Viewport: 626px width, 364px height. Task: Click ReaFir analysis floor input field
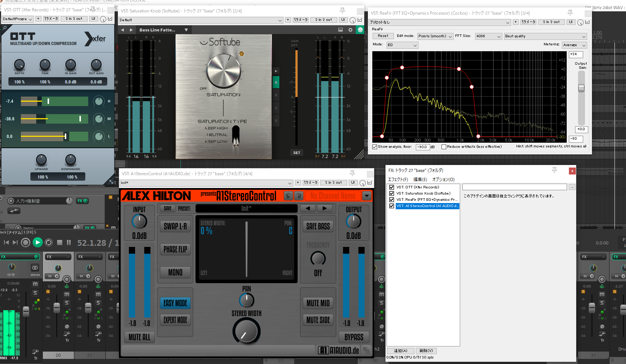click(x=423, y=147)
